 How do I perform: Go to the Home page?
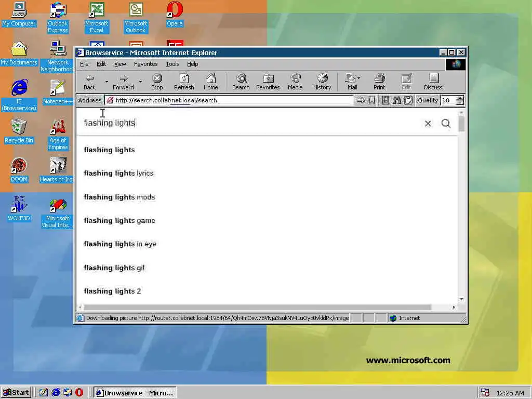tap(211, 82)
